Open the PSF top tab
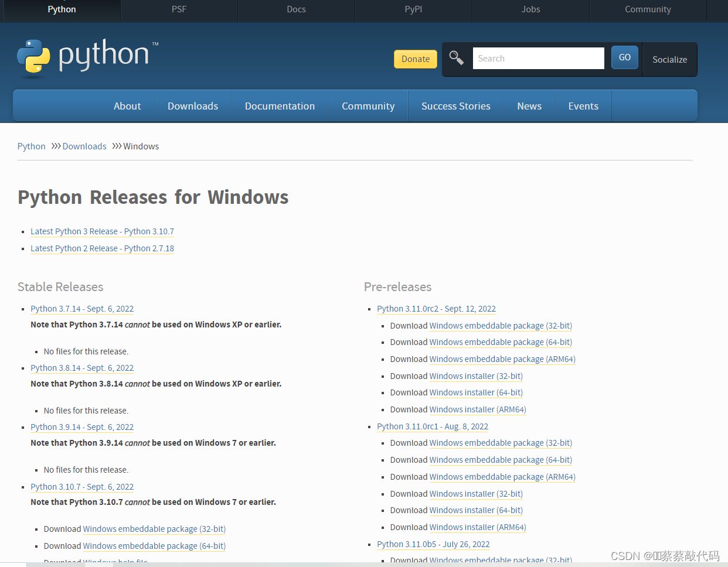 (179, 9)
